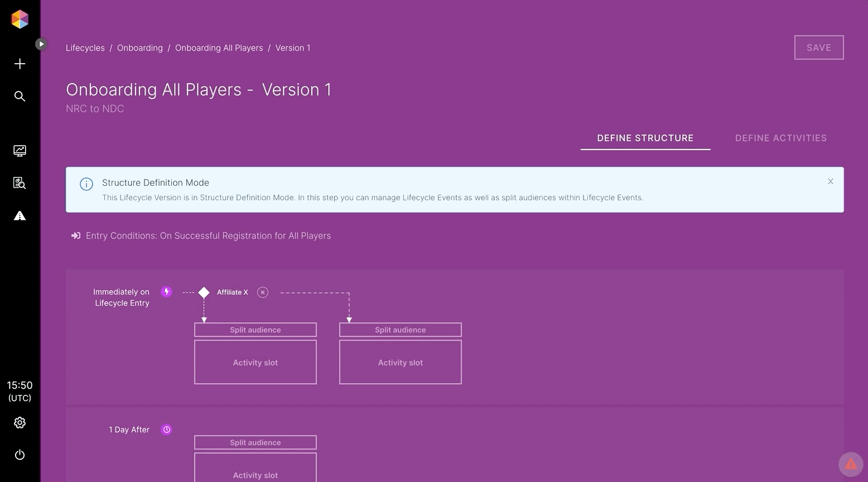Open search from the sidebar magnifier icon
Image resolution: width=868 pixels, height=482 pixels.
click(20, 97)
